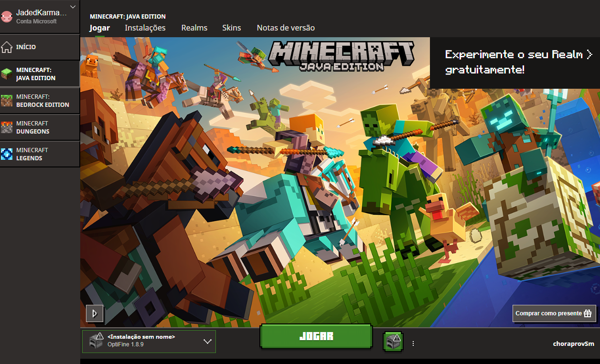
Task: Click the Experimente o seu Realm gratuitamente banner
Action: [x=515, y=62]
